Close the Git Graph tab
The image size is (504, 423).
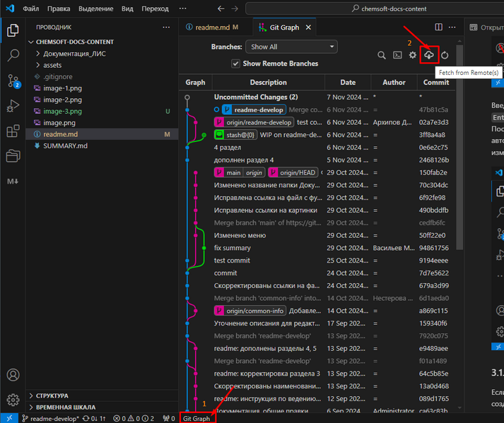click(x=308, y=28)
